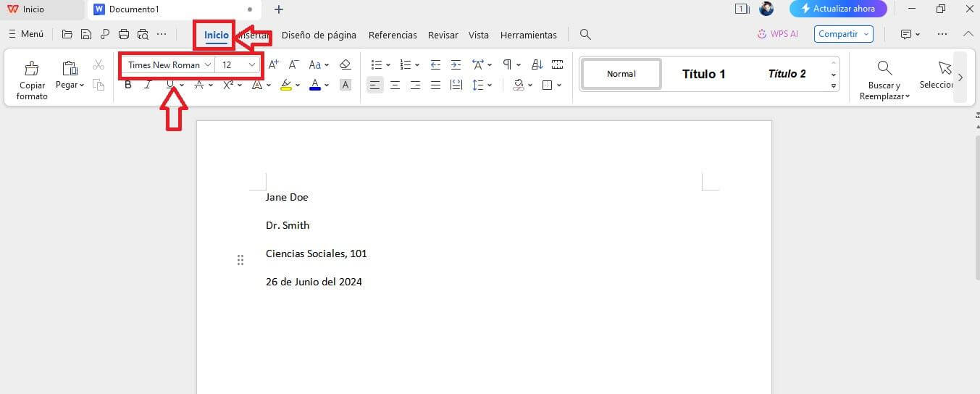Viewport: 980px width, 394px height.
Task: Click the Cut scissors icon
Action: (99, 65)
